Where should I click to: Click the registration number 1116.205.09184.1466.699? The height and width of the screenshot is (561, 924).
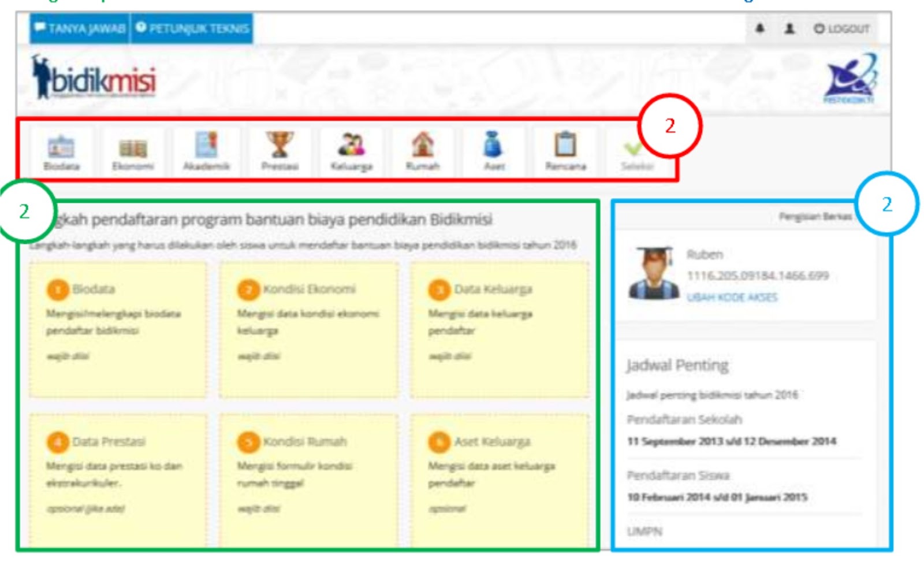[x=758, y=276]
